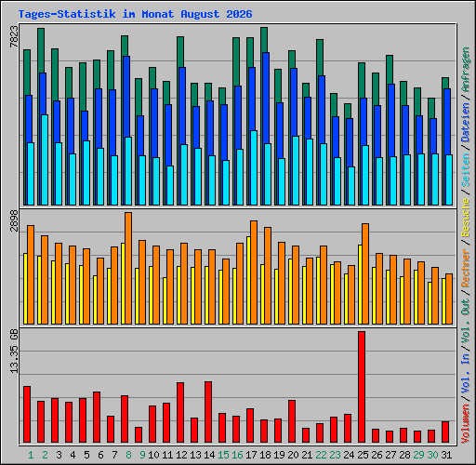The width and height of the screenshot is (476, 465).
Task: Click the tall red volume bar for day 25
Action: (x=362, y=387)
